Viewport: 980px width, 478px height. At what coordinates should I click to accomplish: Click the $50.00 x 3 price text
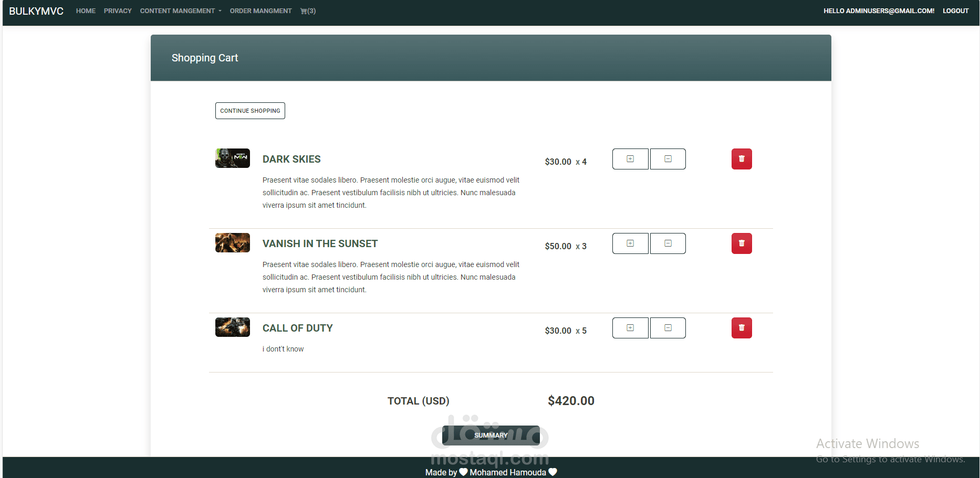566,246
